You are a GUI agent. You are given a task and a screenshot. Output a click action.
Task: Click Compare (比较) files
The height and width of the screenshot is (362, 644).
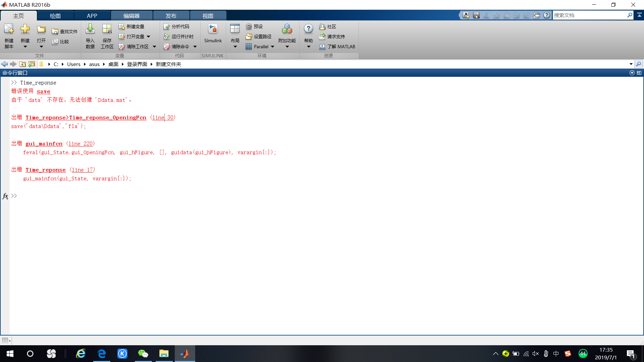coord(60,42)
